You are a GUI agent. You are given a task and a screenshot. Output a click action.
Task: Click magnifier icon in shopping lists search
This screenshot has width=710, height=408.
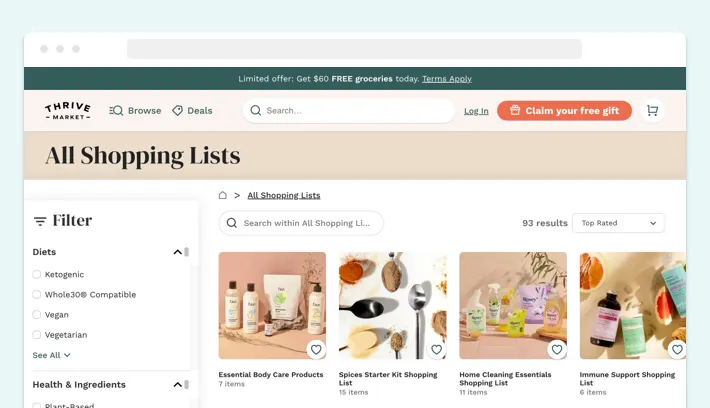pos(232,223)
